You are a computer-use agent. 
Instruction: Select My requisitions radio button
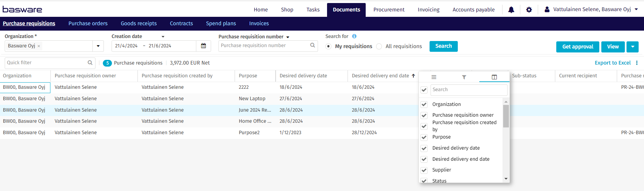328,46
